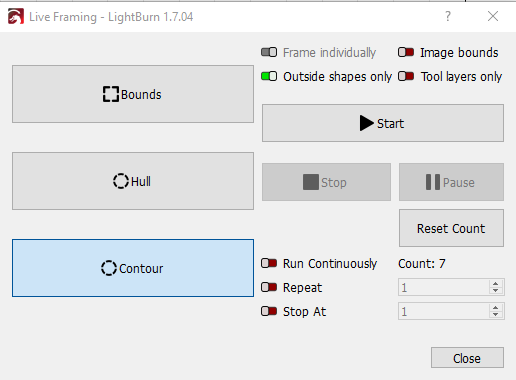This screenshot has height=380, width=516.
Task: Turn on Tool layers only
Action: coord(406,76)
